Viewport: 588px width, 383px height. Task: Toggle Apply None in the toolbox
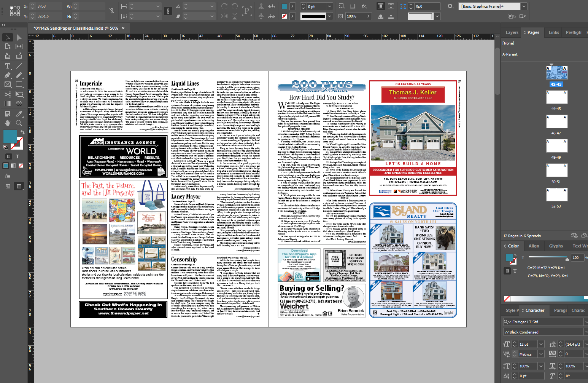(21, 166)
